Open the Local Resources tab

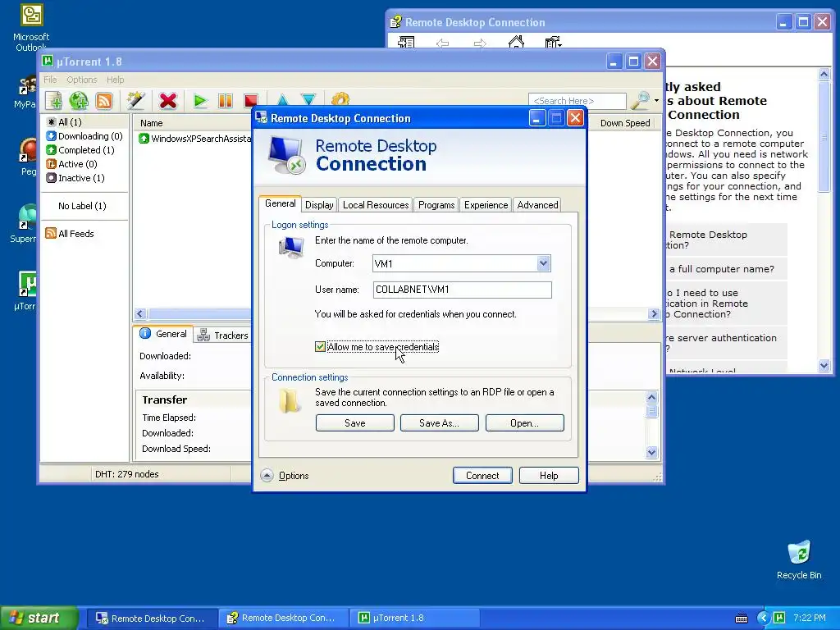coord(376,205)
